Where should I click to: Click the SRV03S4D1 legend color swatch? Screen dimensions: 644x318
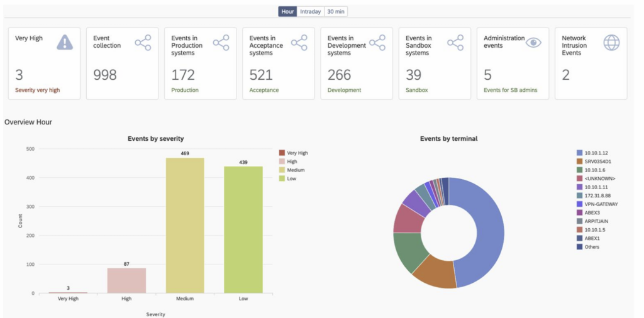pos(579,162)
